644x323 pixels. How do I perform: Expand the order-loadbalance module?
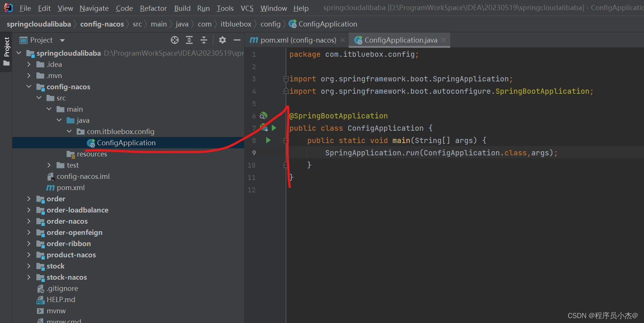29,210
